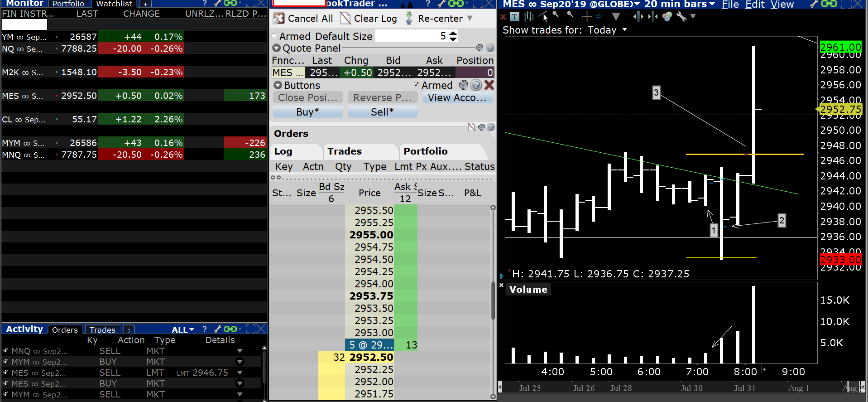
Task: Open the chart toolbar wrench settings
Action: (681, 17)
